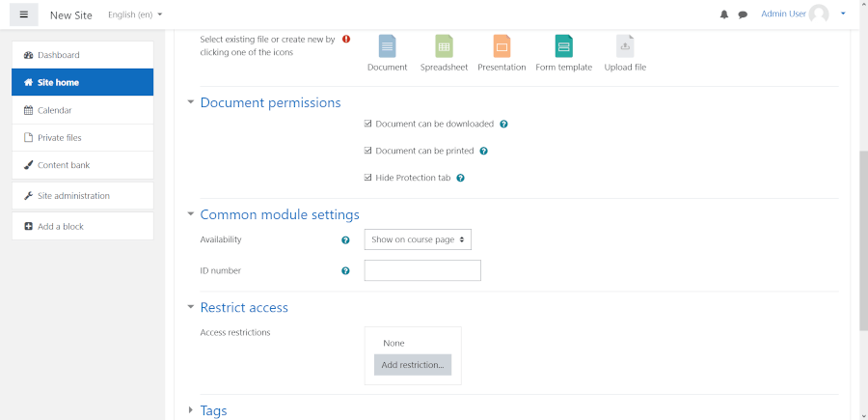The width and height of the screenshot is (868, 420).
Task: Click the Document file type icon
Action: [x=387, y=45]
